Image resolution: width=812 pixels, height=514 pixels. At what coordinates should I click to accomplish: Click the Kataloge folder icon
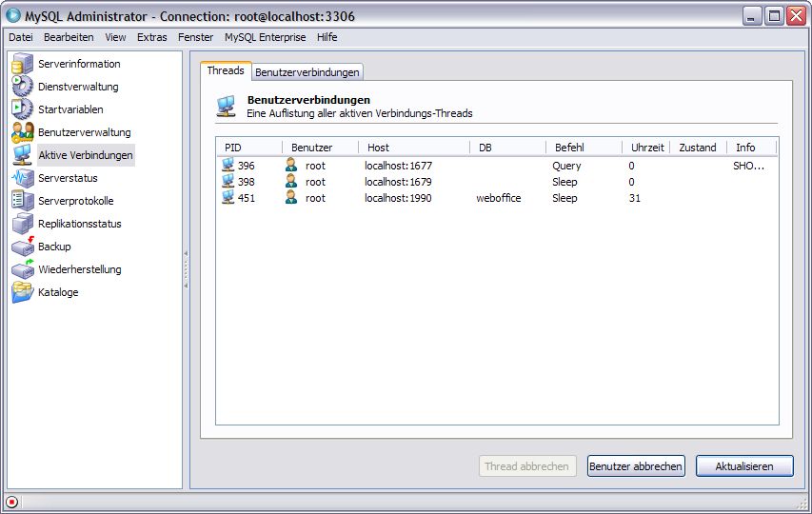(x=22, y=291)
